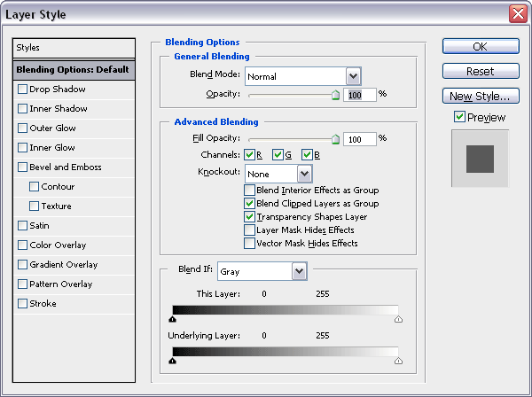Click the New Style button

[481, 96]
